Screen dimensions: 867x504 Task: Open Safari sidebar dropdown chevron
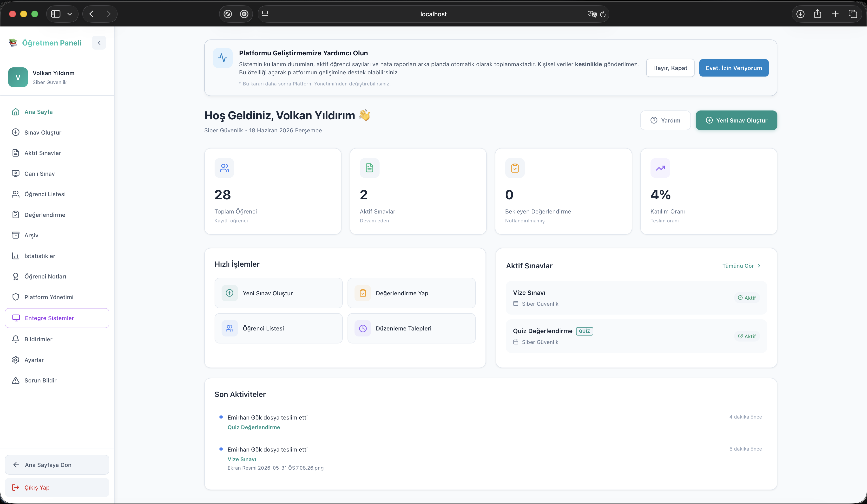(70, 14)
